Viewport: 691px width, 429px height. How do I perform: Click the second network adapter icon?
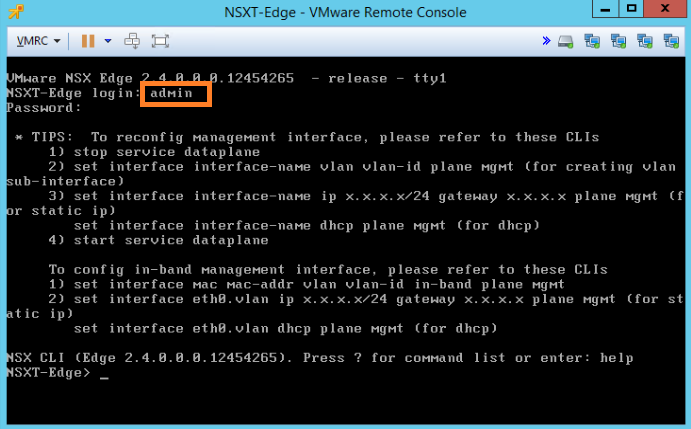pyautogui.click(x=618, y=42)
